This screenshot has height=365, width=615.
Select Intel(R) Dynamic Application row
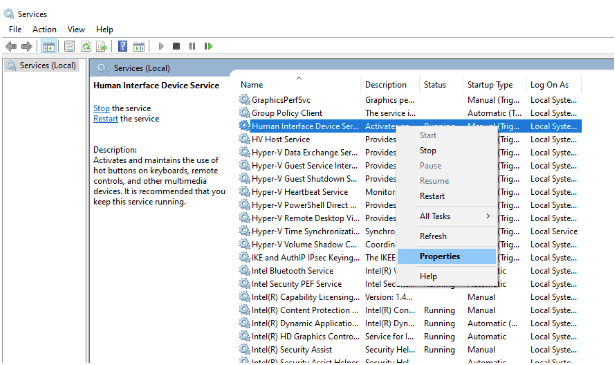pos(410,323)
